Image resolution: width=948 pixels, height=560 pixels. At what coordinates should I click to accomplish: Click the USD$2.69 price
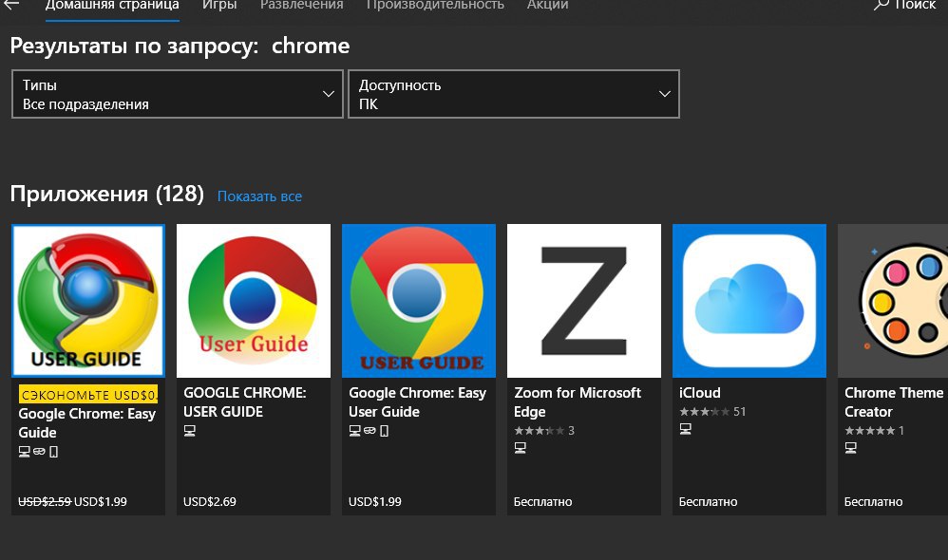point(210,501)
